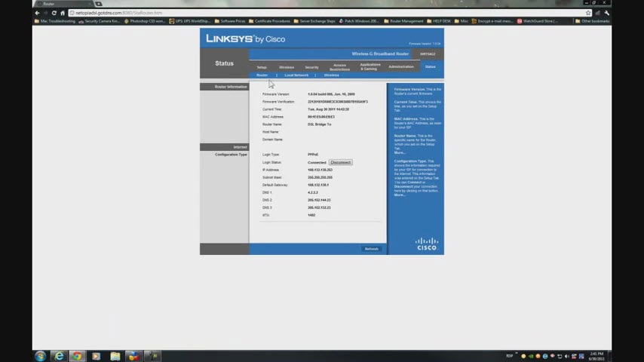Open the Wireless status sub-tab

point(332,75)
